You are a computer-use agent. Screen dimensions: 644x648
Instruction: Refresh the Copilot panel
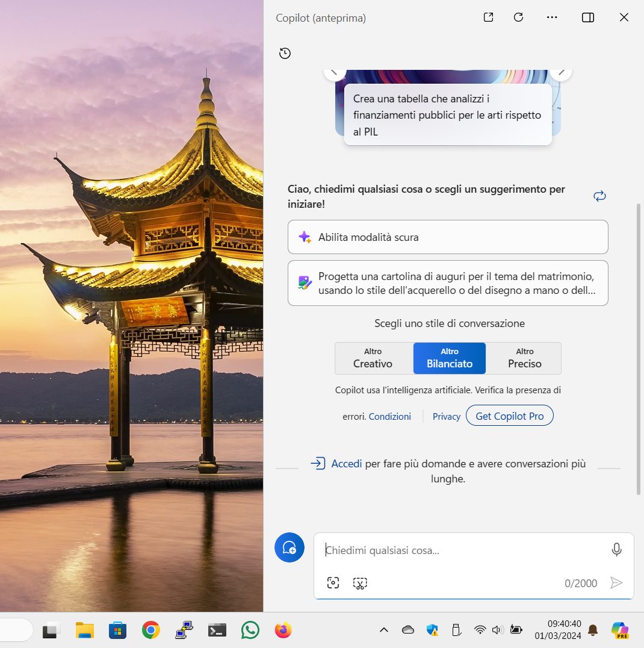tap(518, 17)
